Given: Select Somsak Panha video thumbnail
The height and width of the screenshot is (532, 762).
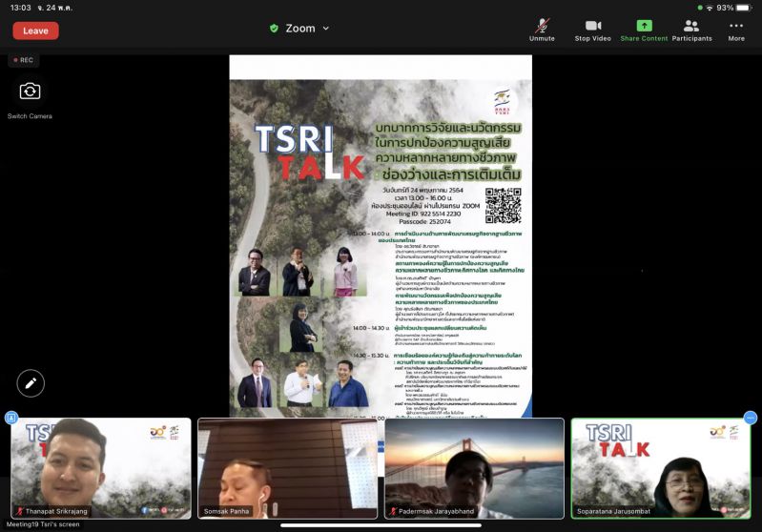Looking at the screenshot, I should 288,468.
